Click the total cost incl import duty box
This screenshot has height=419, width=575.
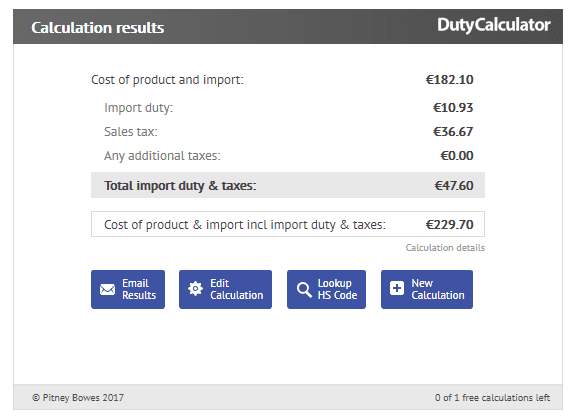[x=288, y=224]
